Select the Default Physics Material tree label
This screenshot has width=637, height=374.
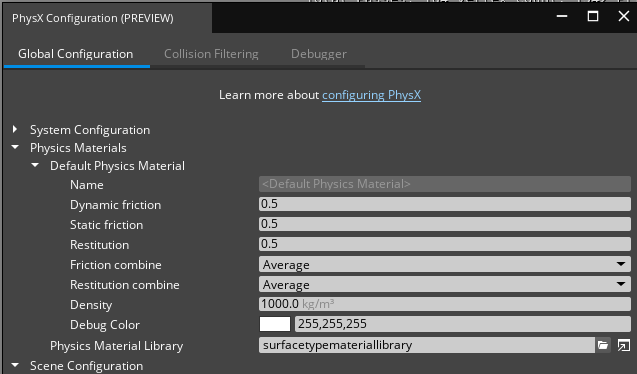pos(117,166)
